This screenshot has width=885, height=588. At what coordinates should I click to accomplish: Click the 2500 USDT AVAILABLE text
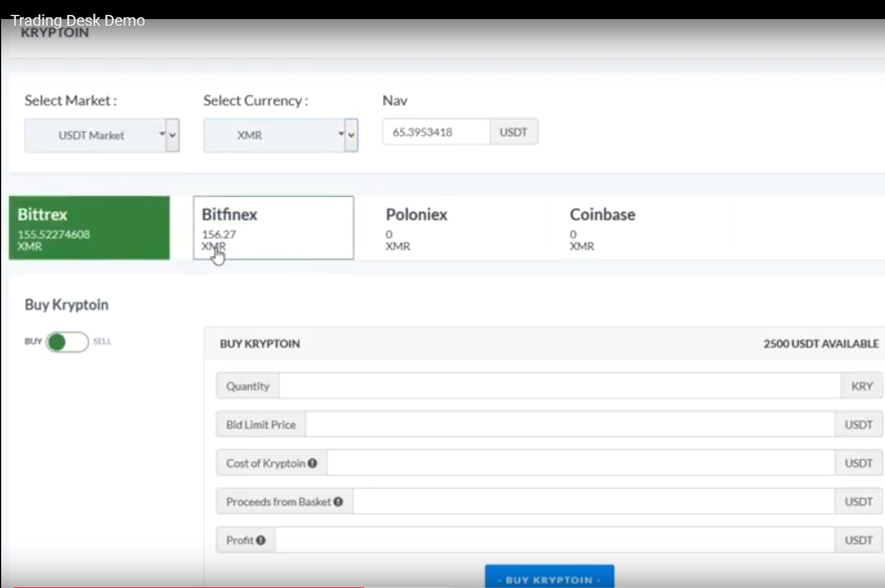tap(821, 343)
